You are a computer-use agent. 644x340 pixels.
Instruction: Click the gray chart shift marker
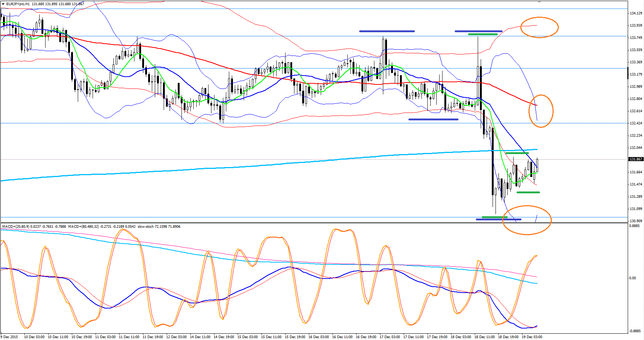[x=539, y=2]
